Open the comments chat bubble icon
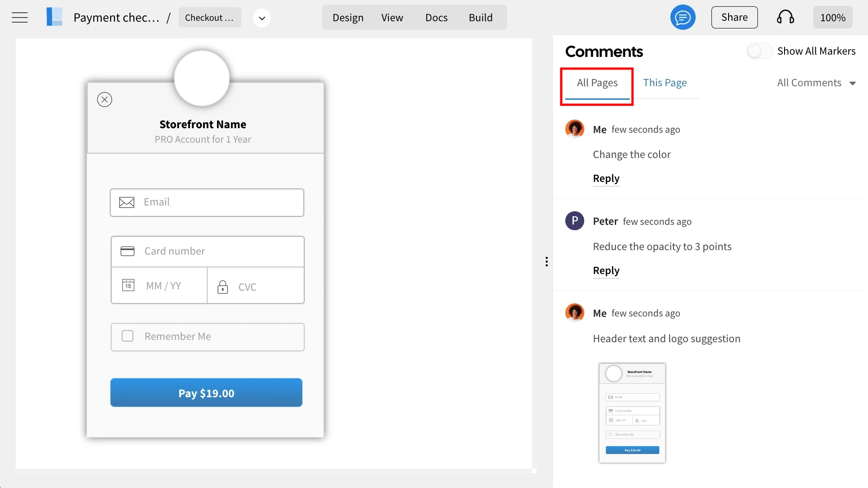868x488 pixels. tap(683, 18)
